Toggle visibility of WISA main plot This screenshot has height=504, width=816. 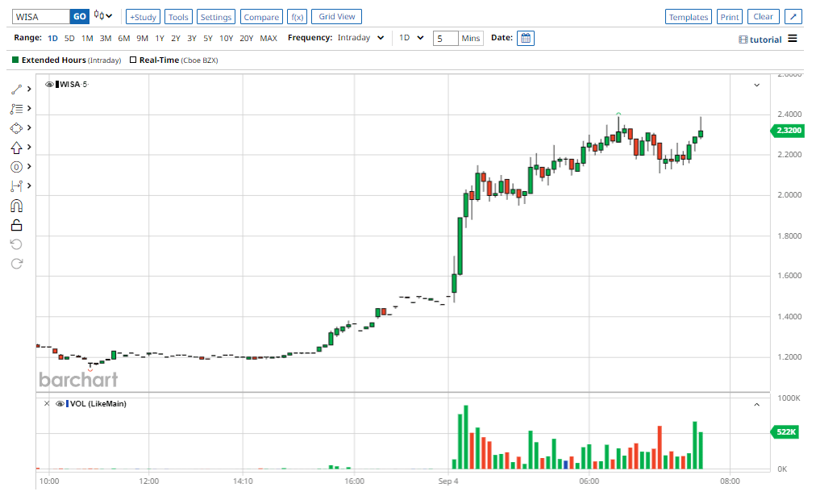49,85
